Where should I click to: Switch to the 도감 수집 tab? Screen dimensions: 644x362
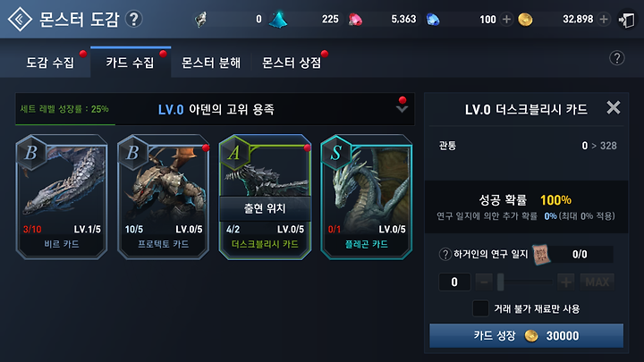(50, 63)
